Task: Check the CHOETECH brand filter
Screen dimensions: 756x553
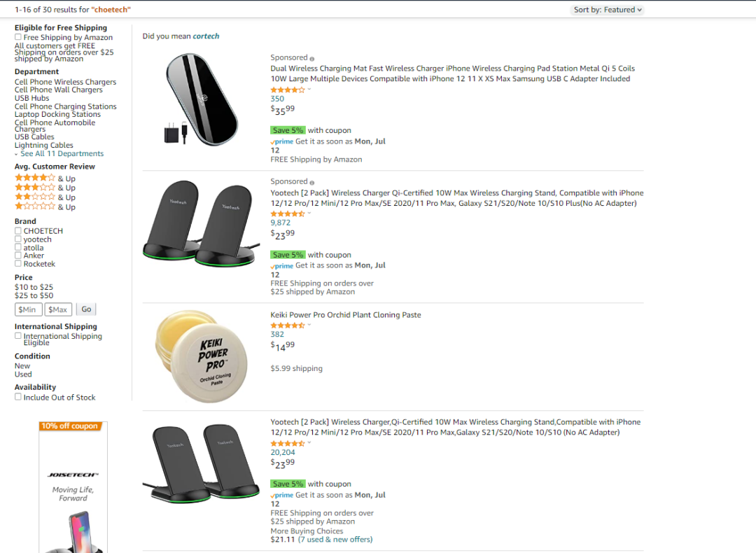Action: 18,231
